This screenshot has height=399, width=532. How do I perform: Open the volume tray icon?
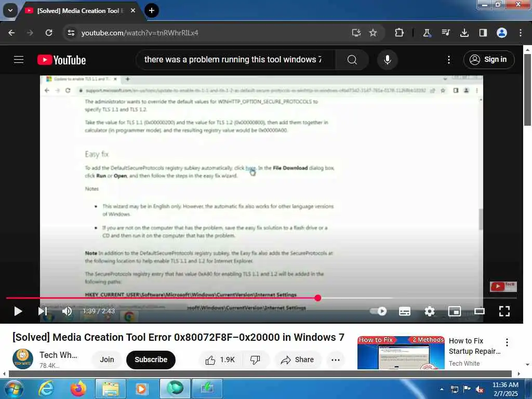tap(480, 389)
